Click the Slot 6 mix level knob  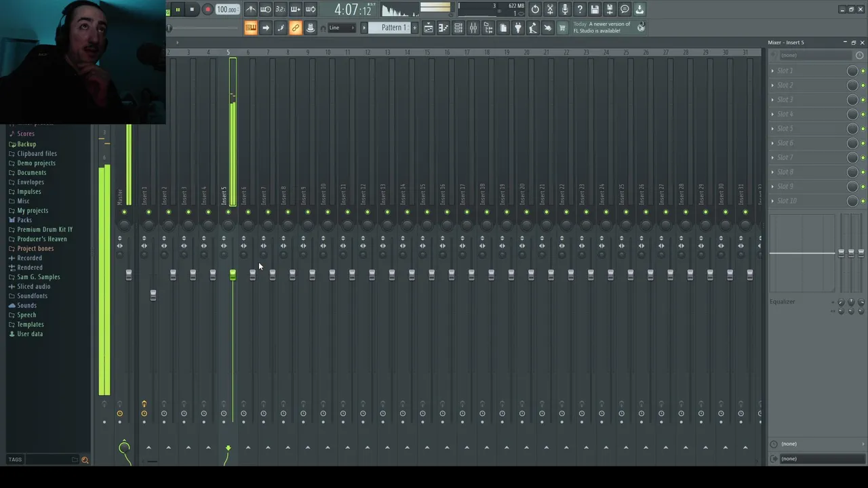pos(852,144)
